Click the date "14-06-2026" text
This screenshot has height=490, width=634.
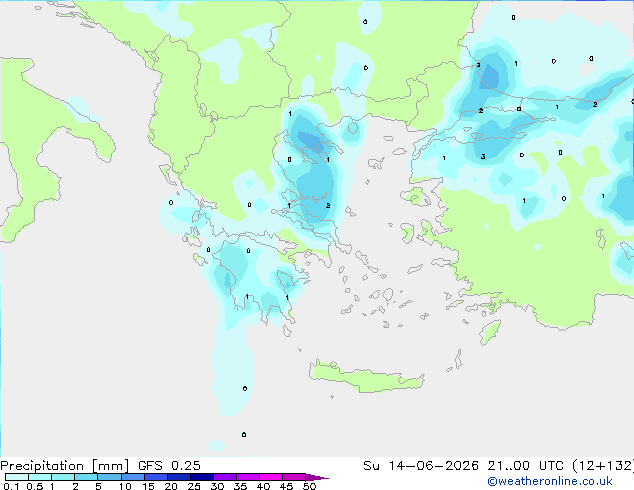(433, 466)
